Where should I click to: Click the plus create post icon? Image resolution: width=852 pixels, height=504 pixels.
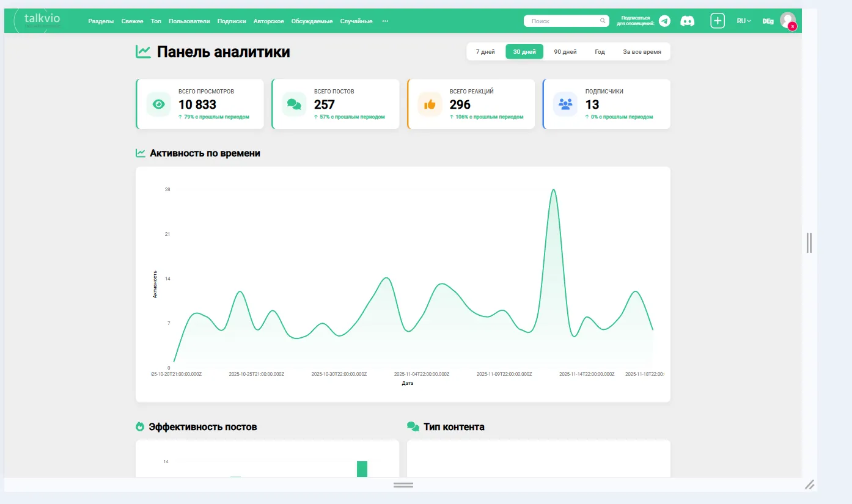718,21
